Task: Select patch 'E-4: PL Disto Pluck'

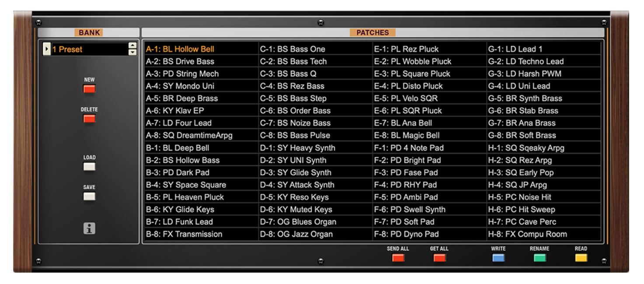Action: click(x=430, y=86)
